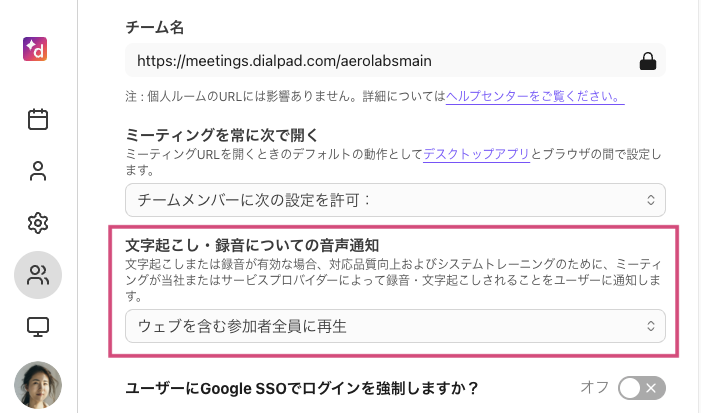Select the team members sidebar icon
Viewport: 701px width, 413px height.
(x=38, y=275)
